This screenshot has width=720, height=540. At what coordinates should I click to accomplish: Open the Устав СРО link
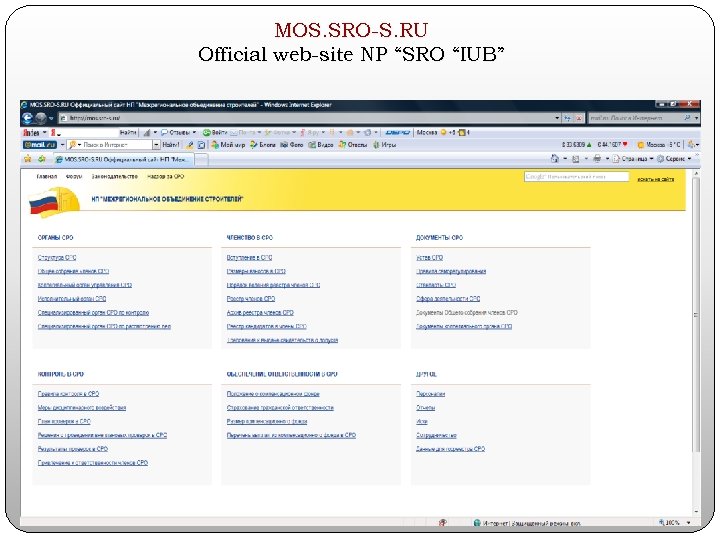tap(429, 258)
